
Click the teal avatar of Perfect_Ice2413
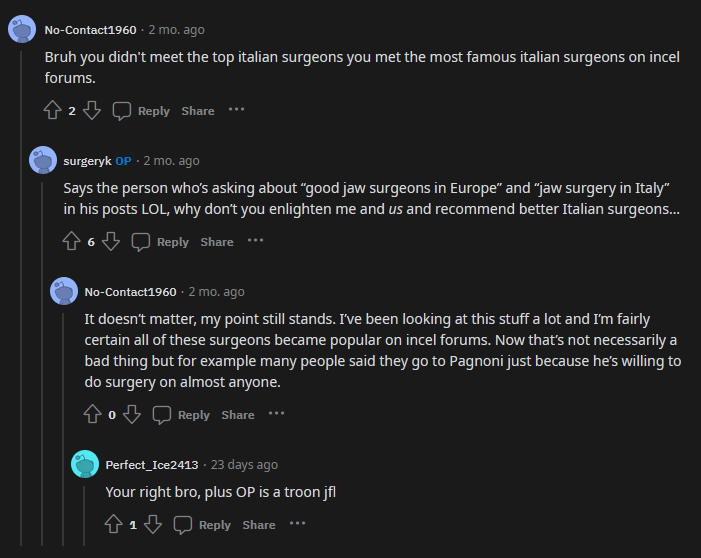[85, 464]
